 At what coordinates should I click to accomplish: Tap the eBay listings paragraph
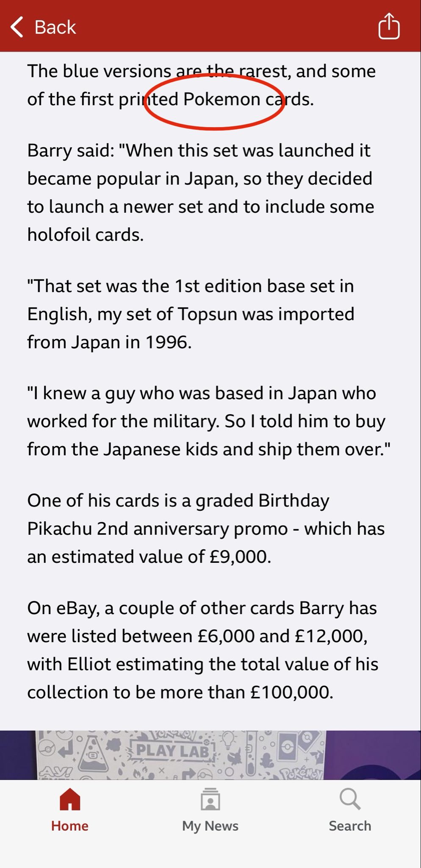[x=202, y=650]
